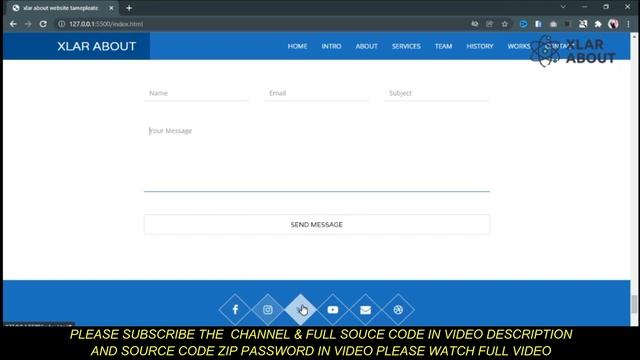Screen dimensions: 640x360
Task: Click the SEND MESSAGE button
Action: click(317, 224)
